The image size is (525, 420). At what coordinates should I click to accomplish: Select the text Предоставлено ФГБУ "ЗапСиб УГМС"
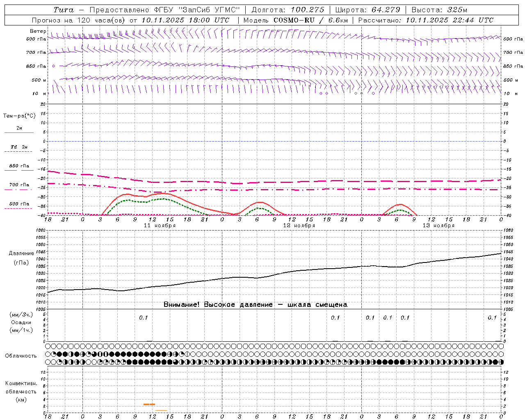coord(164,10)
